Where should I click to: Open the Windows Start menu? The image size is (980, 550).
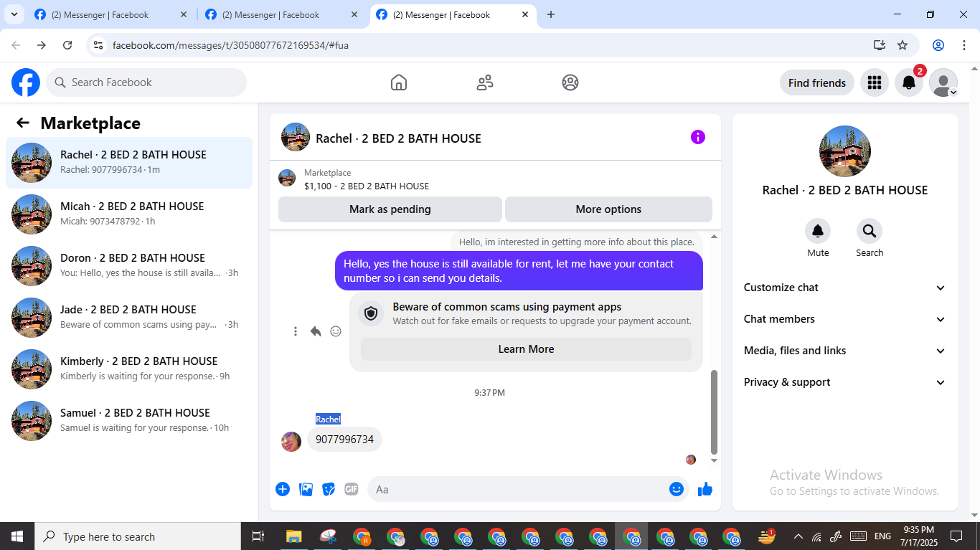pyautogui.click(x=17, y=536)
